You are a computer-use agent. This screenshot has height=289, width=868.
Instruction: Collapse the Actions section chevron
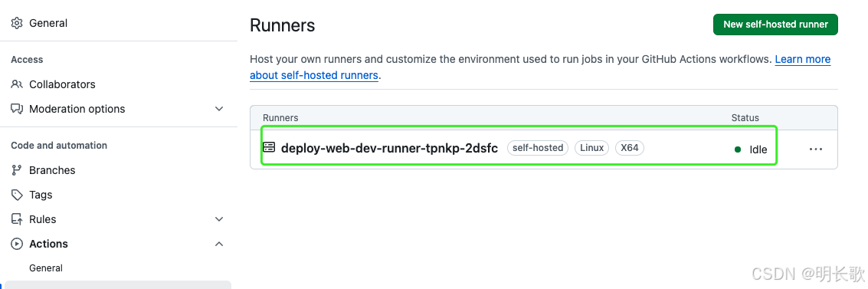pyautogui.click(x=219, y=244)
